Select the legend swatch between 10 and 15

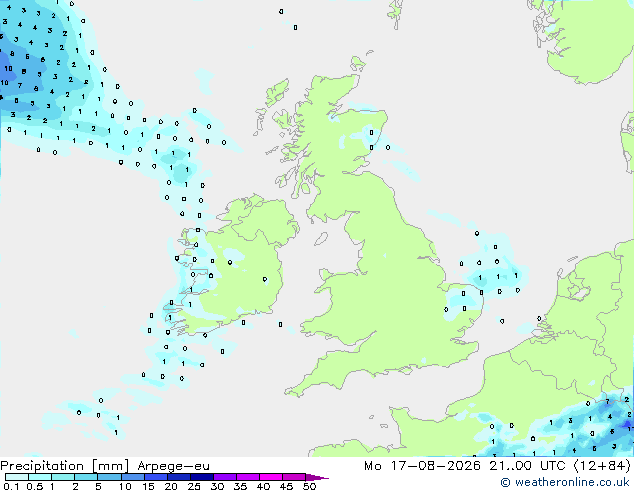[133, 477]
